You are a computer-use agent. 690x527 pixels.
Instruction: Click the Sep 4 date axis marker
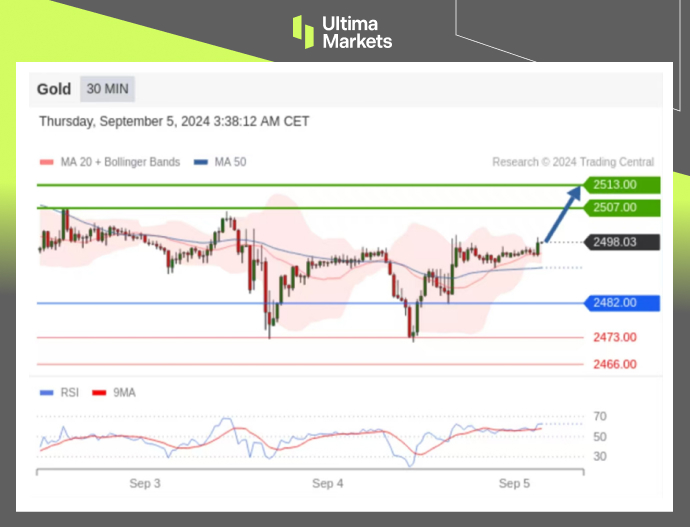[328, 484]
